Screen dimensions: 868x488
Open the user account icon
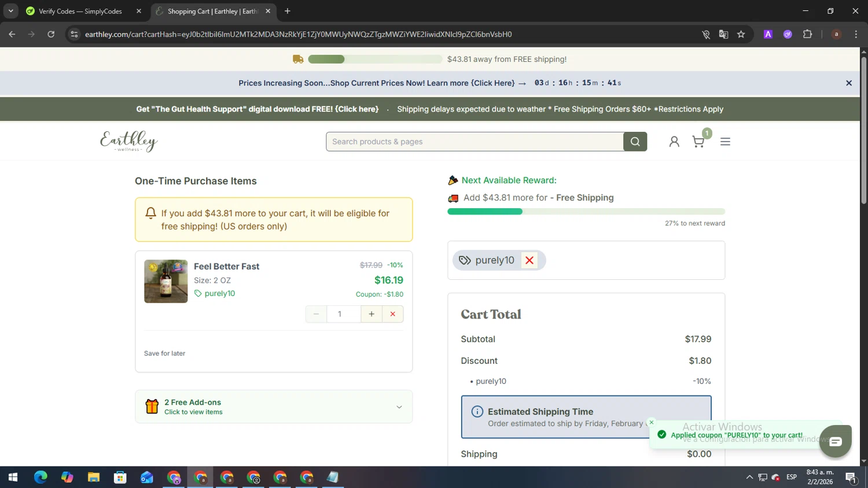pyautogui.click(x=674, y=142)
